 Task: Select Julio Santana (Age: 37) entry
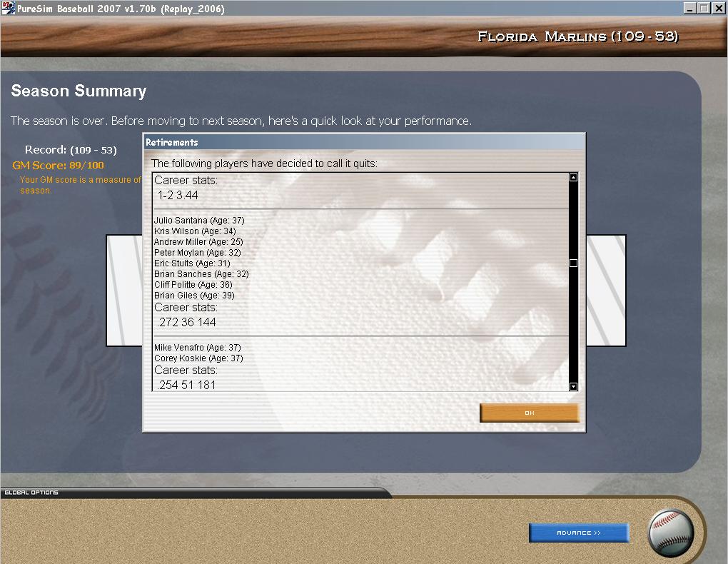click(x=199, y=220)
